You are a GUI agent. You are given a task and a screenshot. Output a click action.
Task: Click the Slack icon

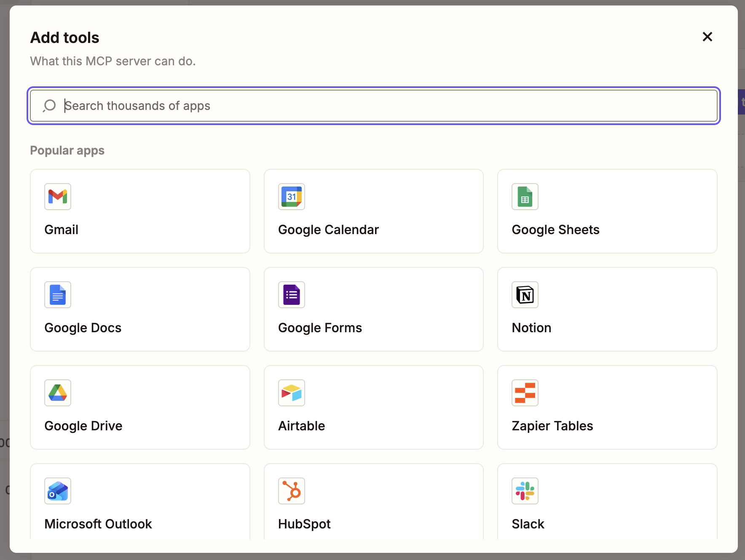525,491
